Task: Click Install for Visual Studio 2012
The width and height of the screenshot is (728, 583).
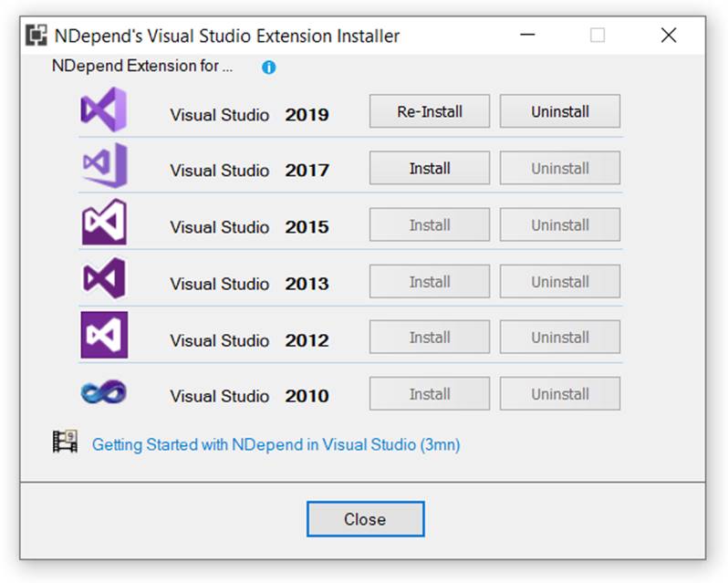Action: click(430, 337)
